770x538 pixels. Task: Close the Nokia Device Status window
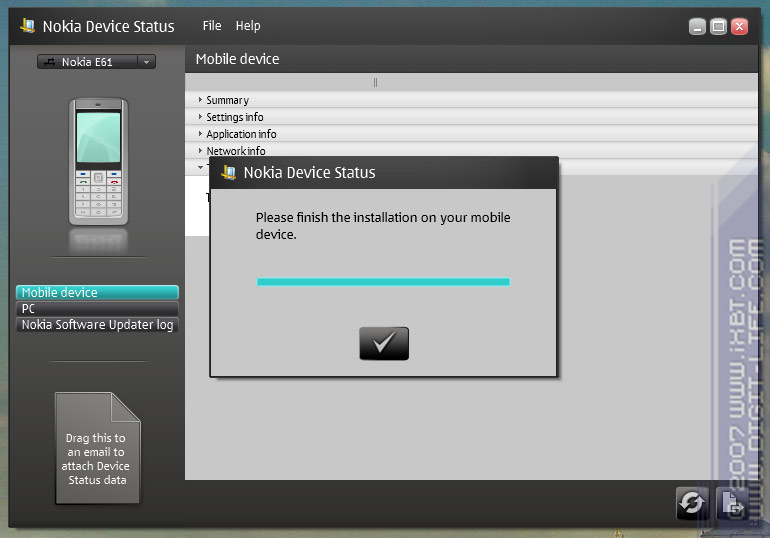point(739,27)
